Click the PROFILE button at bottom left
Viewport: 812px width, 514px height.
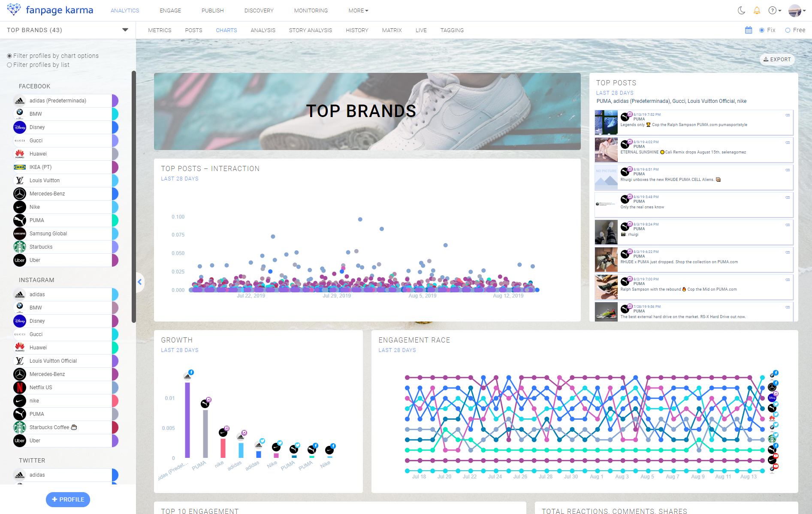[67, 499]
